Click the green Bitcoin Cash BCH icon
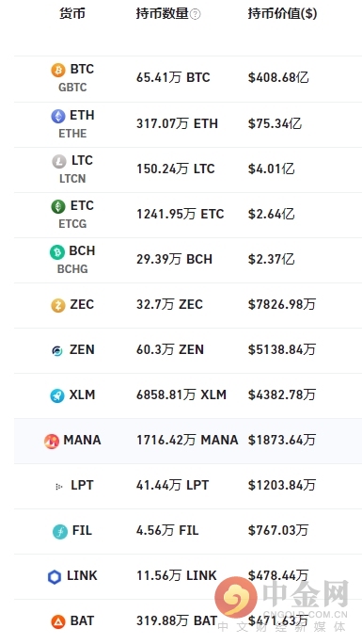Image resolution: width=362 pixels, height=644 pixels. pyautogui.click(x=57, y=251)
